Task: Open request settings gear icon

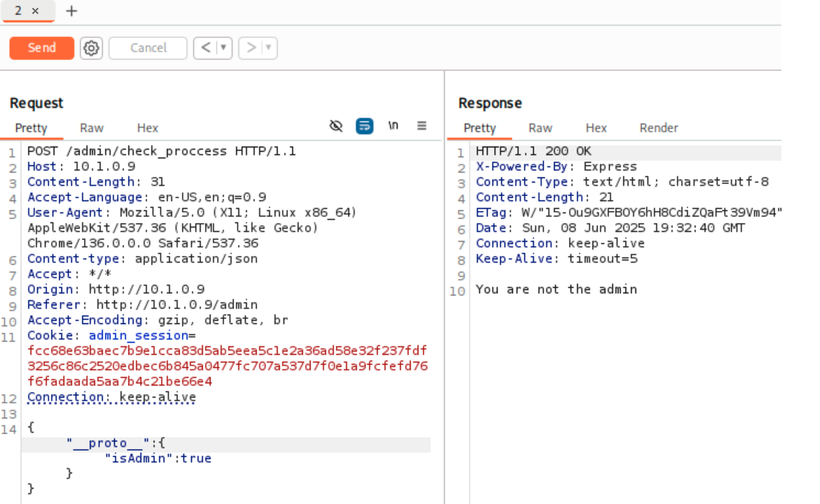Action: pos(91,48)
